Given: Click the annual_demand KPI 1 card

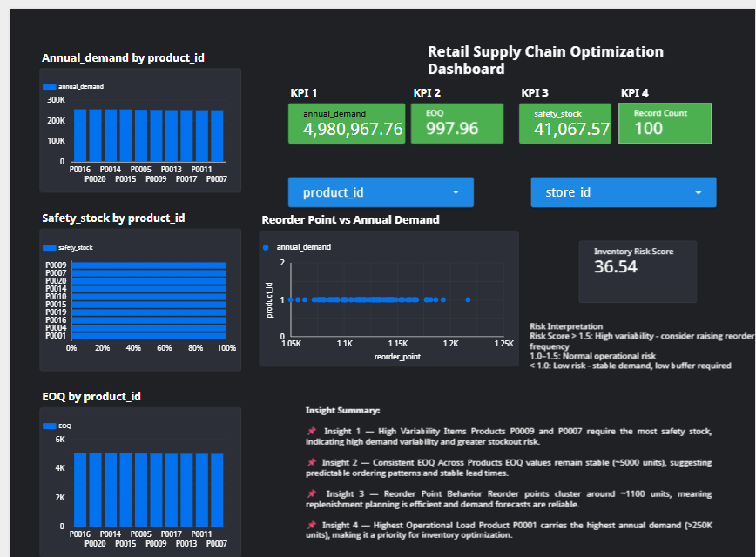Looking at the screenshot, I should (x=347, y=123).
